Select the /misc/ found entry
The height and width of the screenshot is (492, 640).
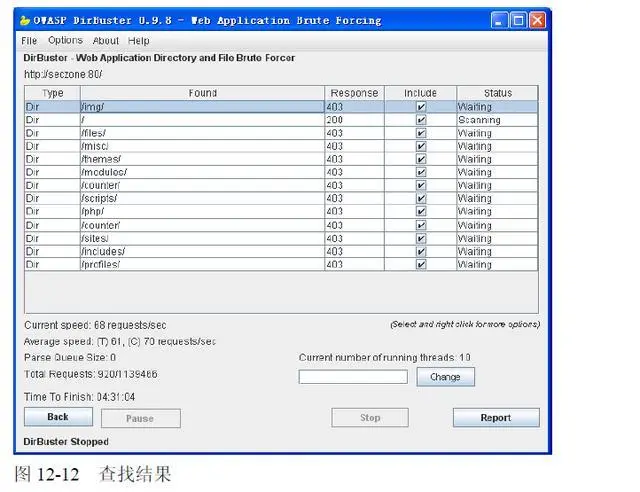(x=202, y=146)
